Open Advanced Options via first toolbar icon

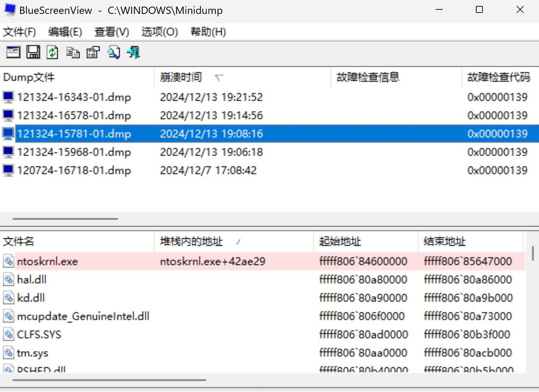(x=13, y=52)
